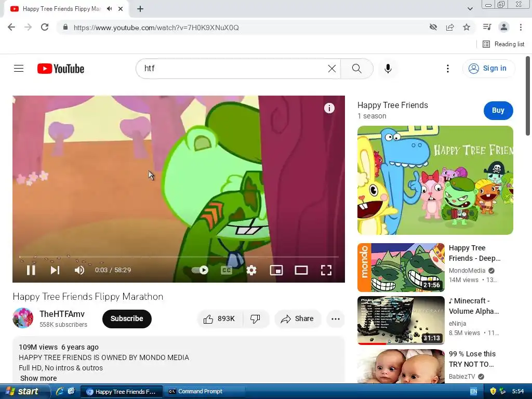Expand description with Show more
Viewport: 532px width, 399px height.
pos(38,378)
